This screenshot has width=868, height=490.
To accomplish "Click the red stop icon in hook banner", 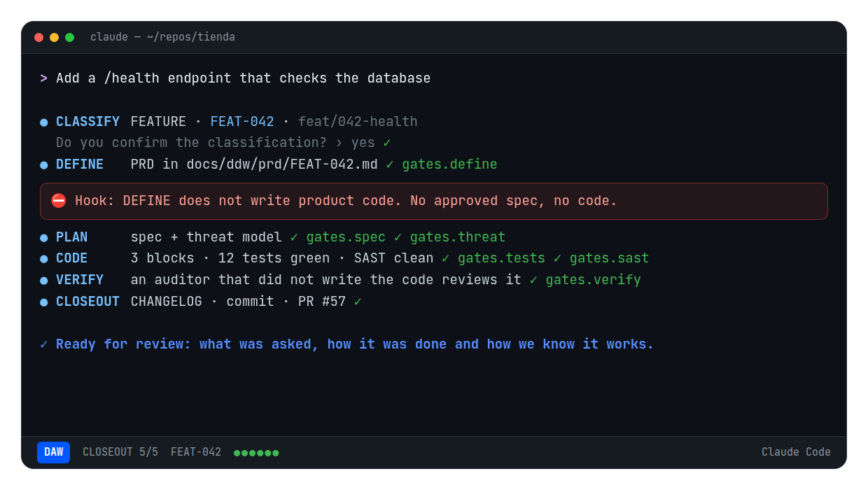I will (x=59, y=201).
